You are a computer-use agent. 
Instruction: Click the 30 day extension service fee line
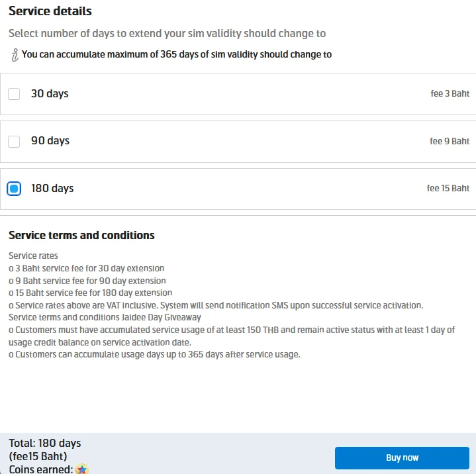(x=87, y=268)
